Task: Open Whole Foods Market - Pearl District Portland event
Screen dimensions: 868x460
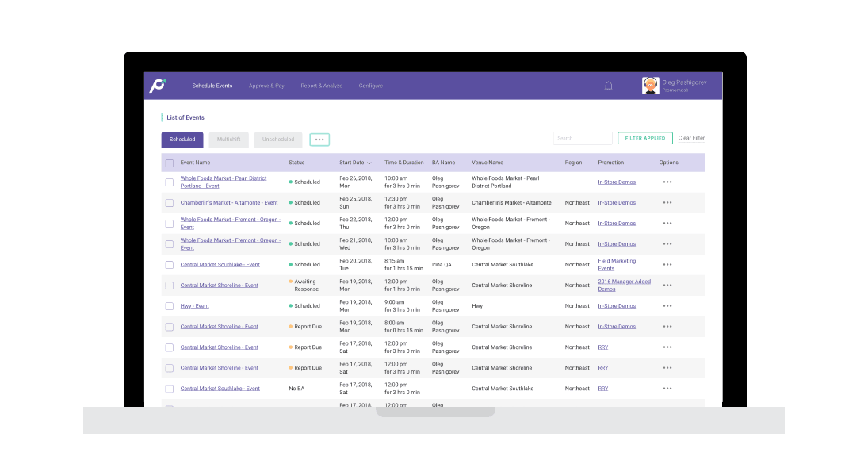Action: click(223, 182)
